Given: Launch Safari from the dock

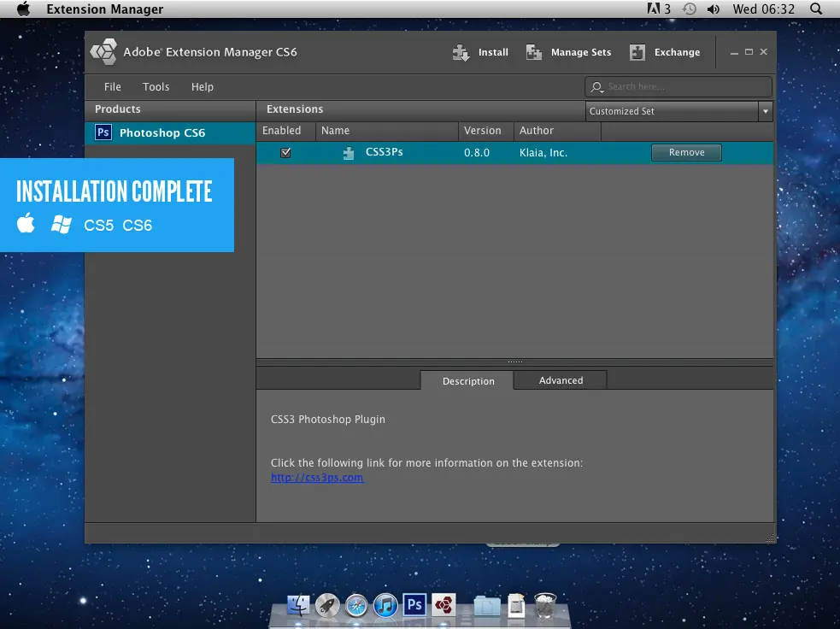Looking at the screenshot, I should pyautogui.click(x=356, y=605).
